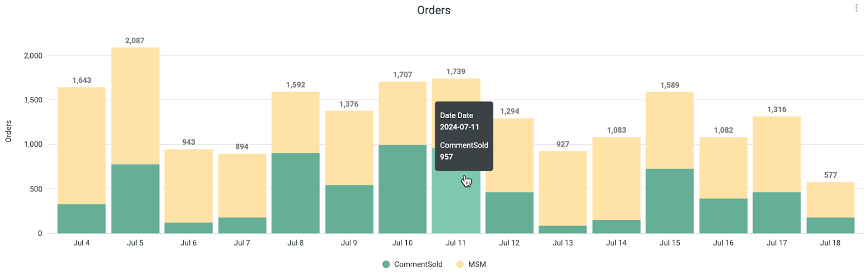Click the Jul 9 yellow MSM segment

click(349, 148)
